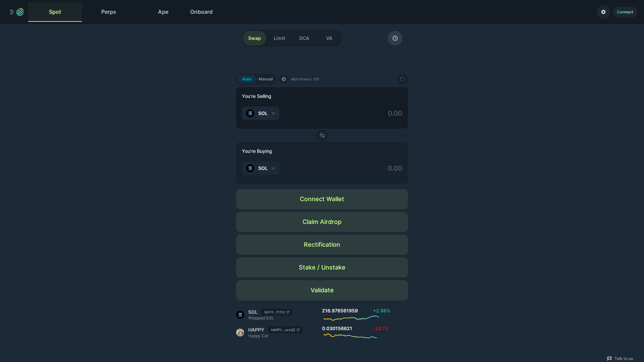Click SOL token icon in selling box

point(250,113)
